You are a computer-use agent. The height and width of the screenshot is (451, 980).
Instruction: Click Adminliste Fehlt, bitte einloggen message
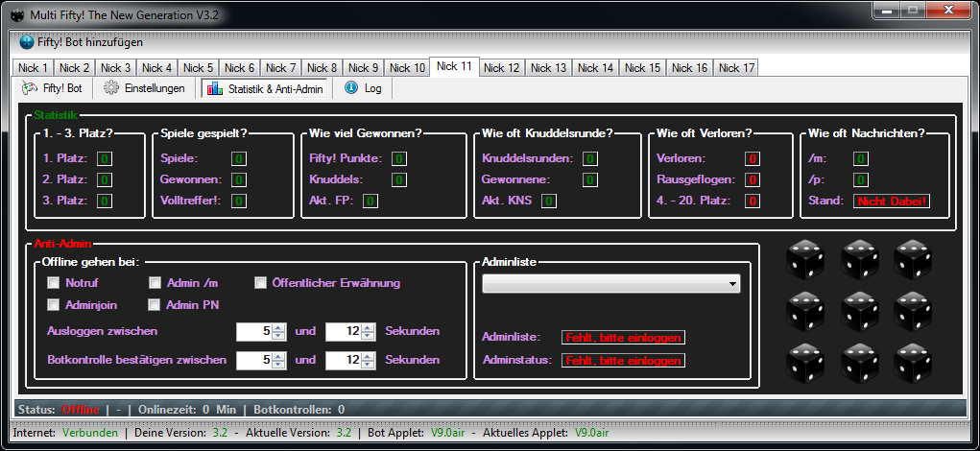click(x=623, y=338)
